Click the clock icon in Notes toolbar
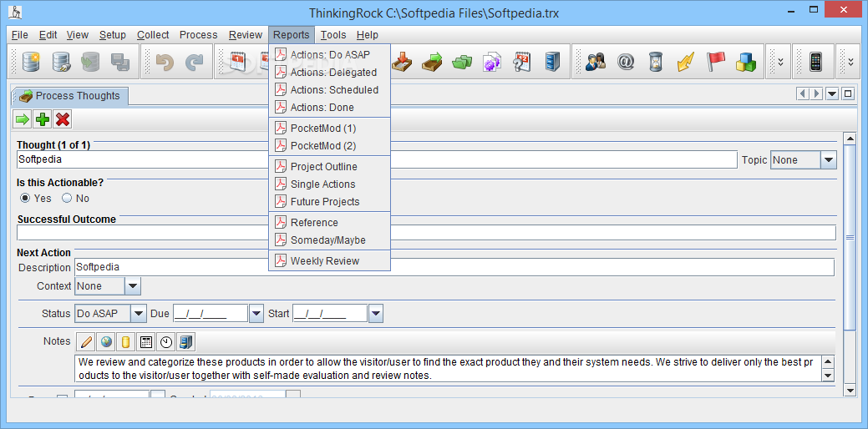Image resolution: width=868 pixels, height=429 pixels. pyautogui.click(x=166, y=342)
